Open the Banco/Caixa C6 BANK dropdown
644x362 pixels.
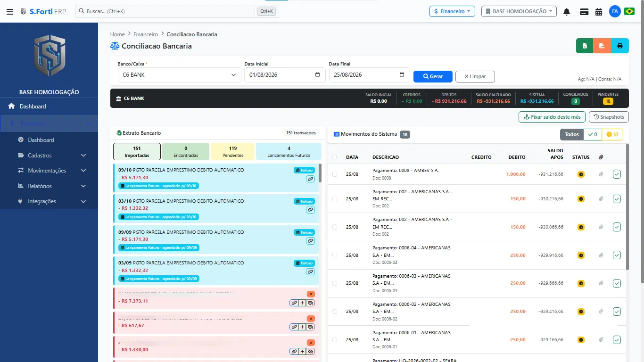coord(180,75)
